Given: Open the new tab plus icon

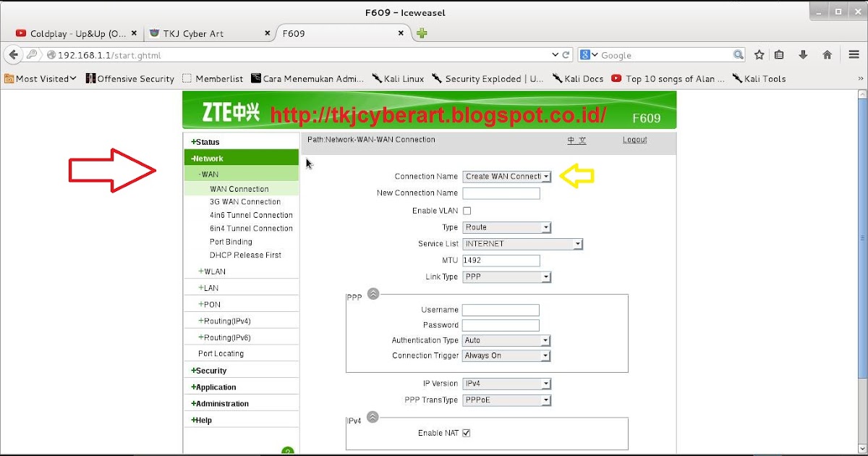Looking at the screenshot, I should coord(422,33).
